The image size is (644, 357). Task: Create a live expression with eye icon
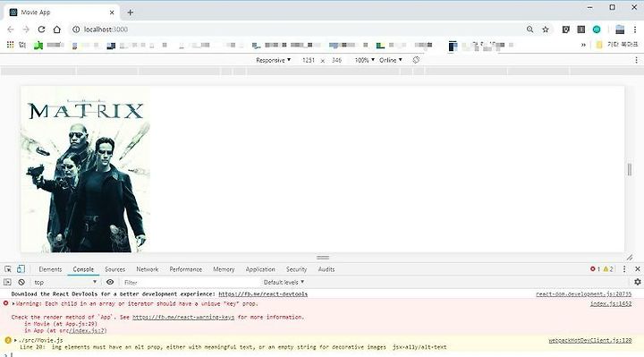(x=110, y=282)
